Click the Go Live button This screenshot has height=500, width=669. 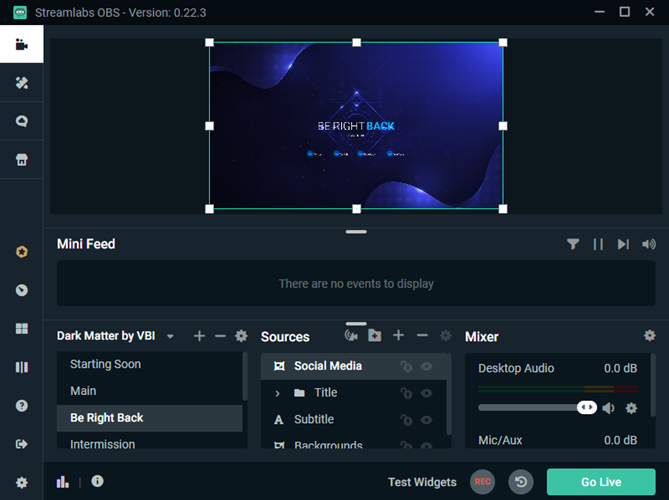click(601, 482)
